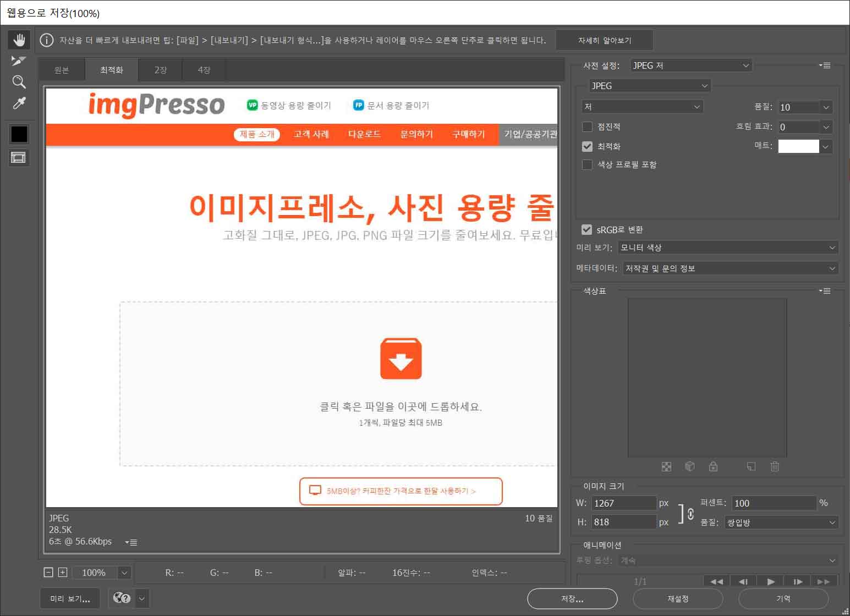The height and width of the screenshot is (616, 850).
Task: Lock the selected color table swatch
Action: (x=713, y=466)
